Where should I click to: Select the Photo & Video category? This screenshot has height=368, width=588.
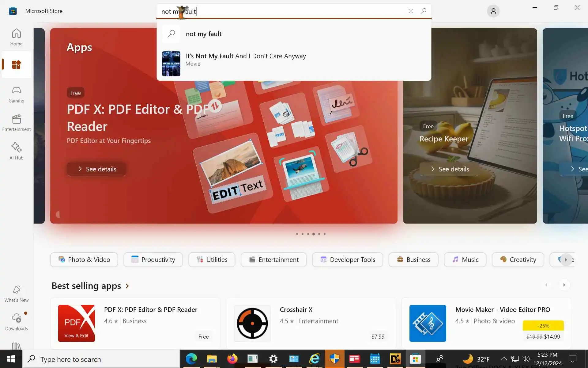tap(84, 260)
